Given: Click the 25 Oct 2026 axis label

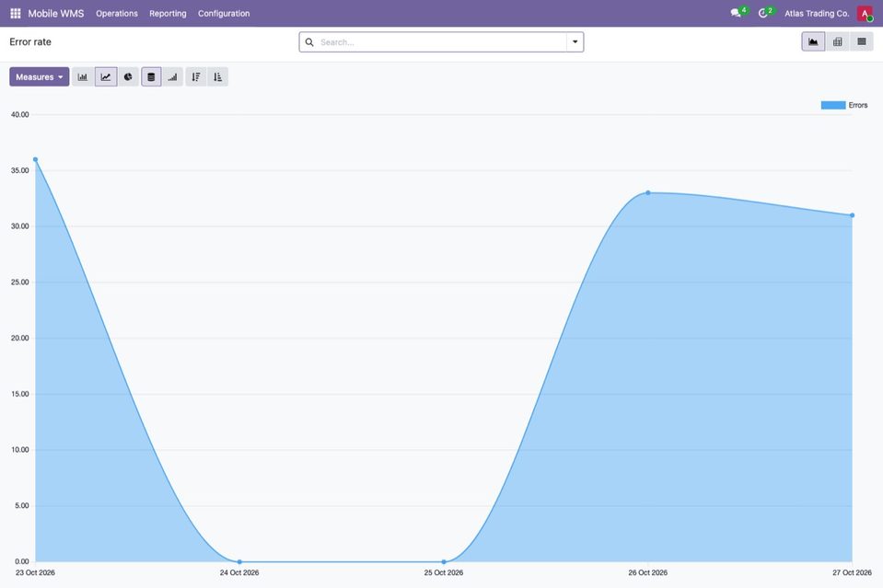Looking at the screenshot, I should click(x=444, y=572).
